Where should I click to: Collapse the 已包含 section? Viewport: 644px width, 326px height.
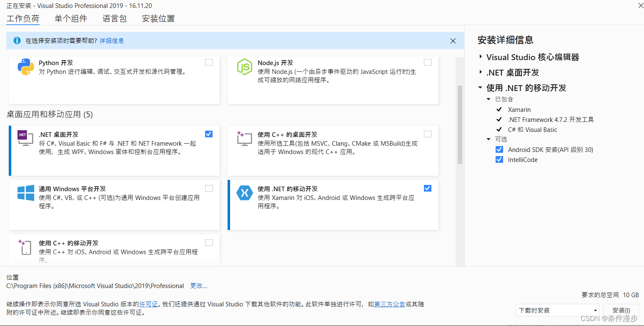pos(489,99)
